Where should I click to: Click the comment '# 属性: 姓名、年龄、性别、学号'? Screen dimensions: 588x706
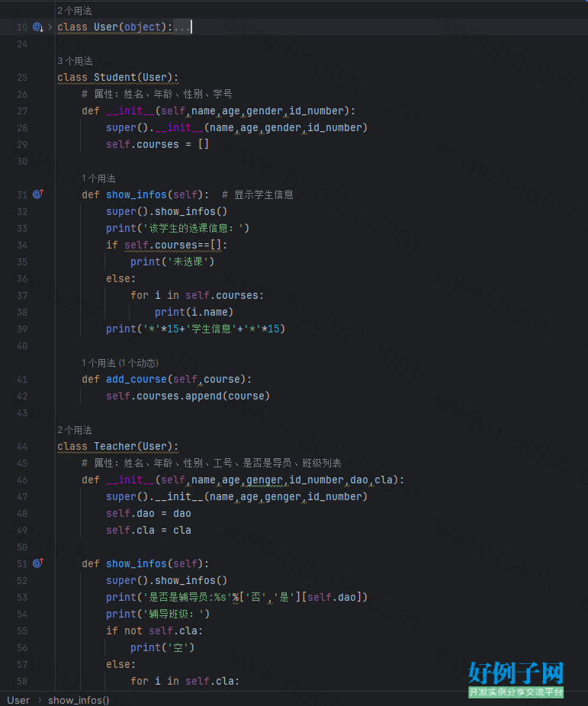tap(156, 94)
